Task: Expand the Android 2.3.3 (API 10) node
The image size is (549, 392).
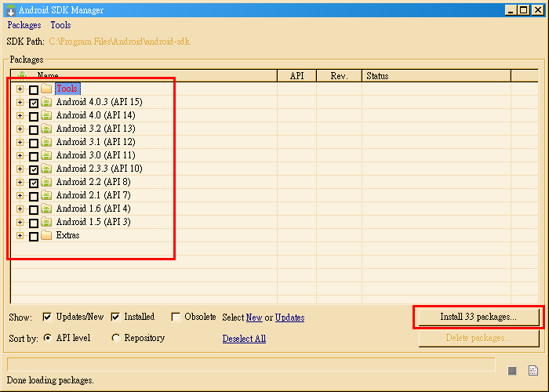Action: [x=20, y=169]
